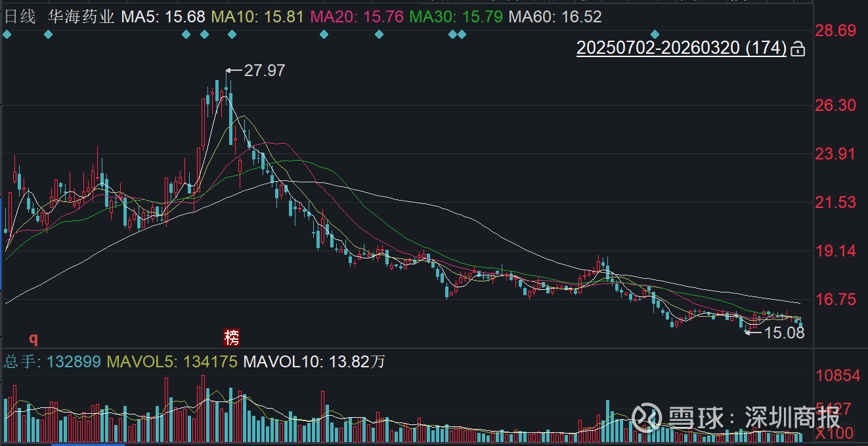
Task: Click the 16.75 price axis value
Action: (x=836, y=299)
